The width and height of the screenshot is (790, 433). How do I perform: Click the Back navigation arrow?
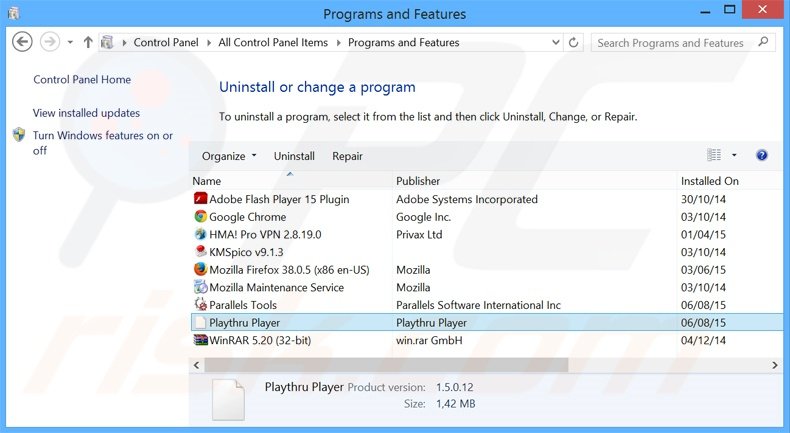click(22, 43)
